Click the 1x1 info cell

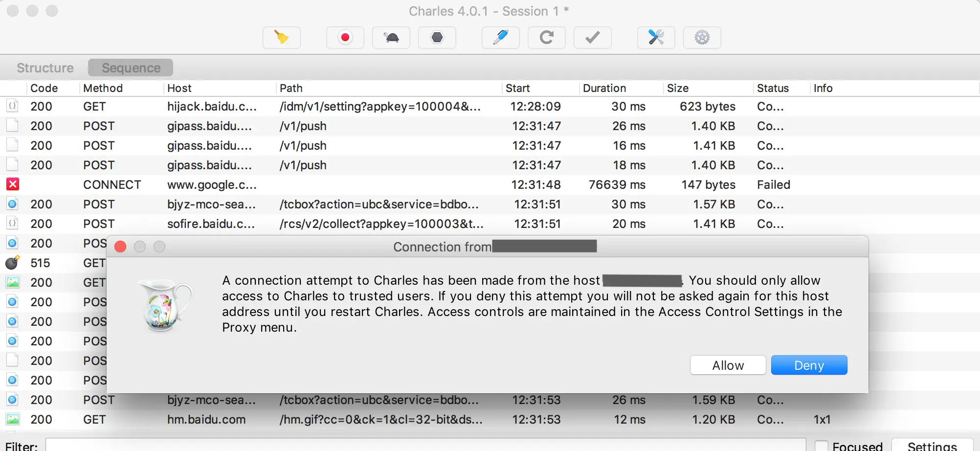point(822,419)
